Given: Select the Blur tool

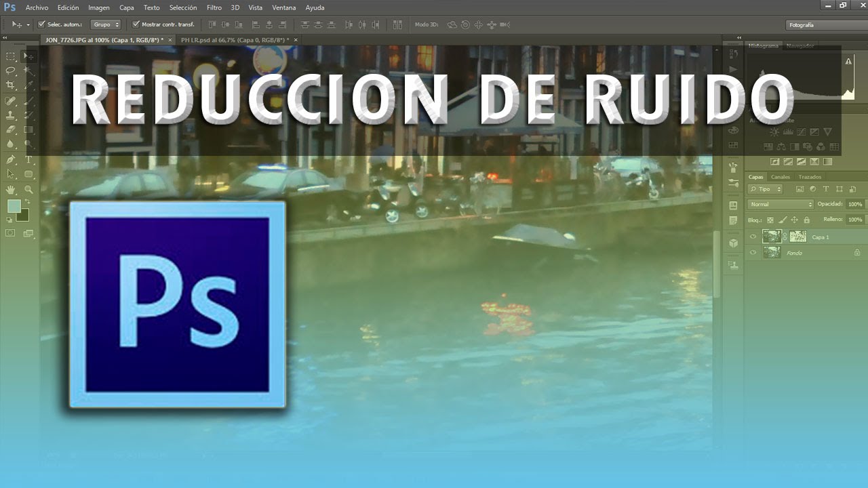Looking at the screenshot, I should (11, 144).
